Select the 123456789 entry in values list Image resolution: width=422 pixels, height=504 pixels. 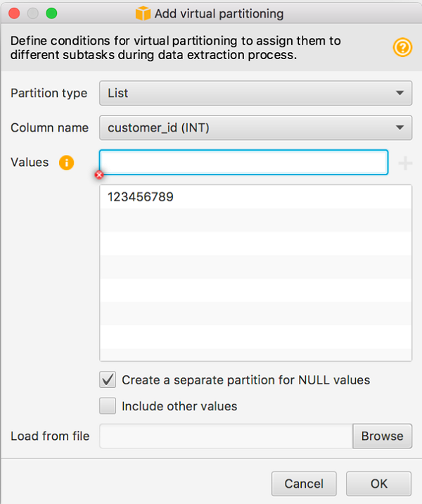coord(141,198)
